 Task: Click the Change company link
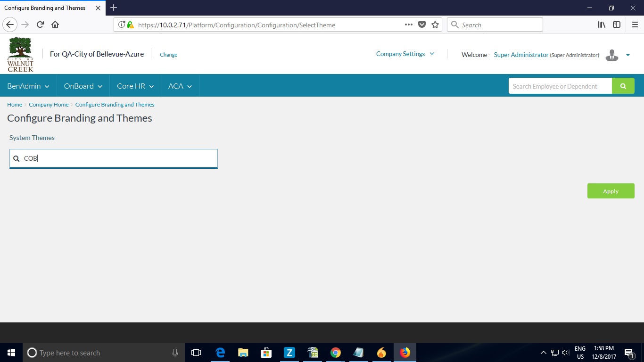click(x=168, y=55)
